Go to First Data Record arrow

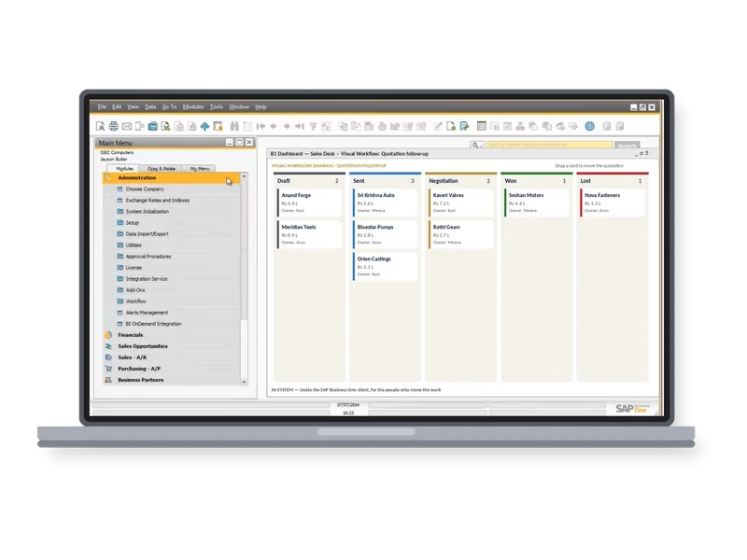[261, 126]
